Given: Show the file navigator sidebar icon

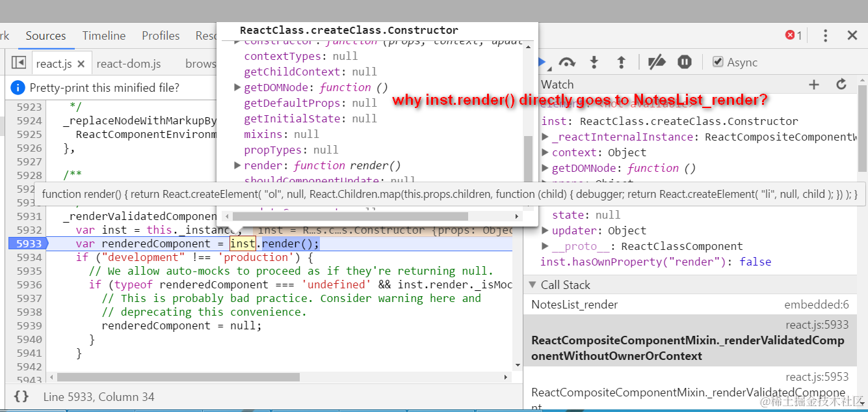Looking at the screenshot, I should pos(19,63).
